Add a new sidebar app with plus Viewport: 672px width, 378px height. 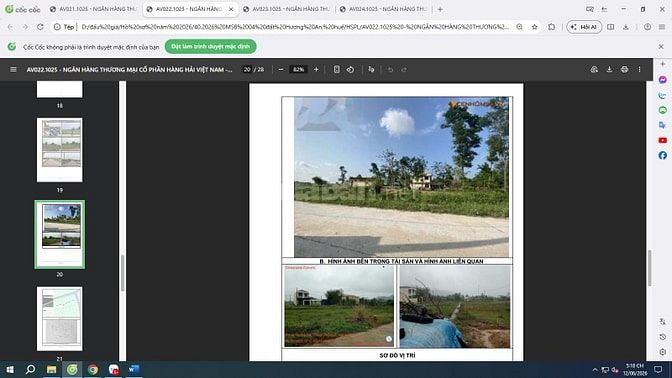coord(663,64)
